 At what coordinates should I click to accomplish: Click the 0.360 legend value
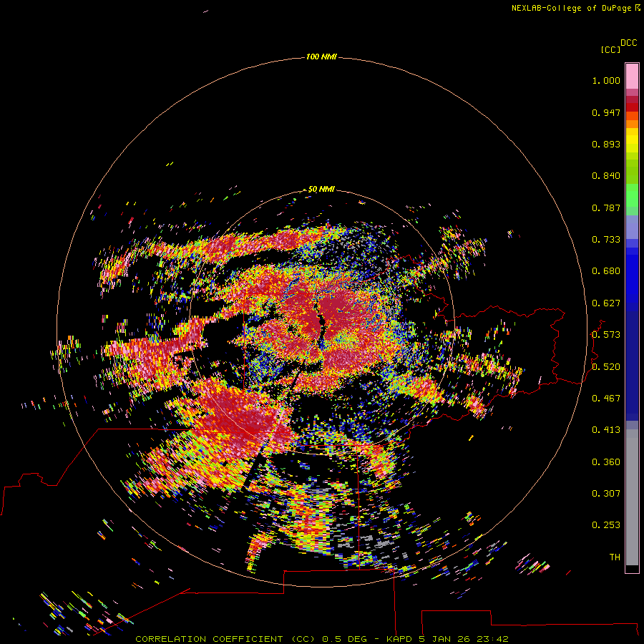[x=606, y=462]
